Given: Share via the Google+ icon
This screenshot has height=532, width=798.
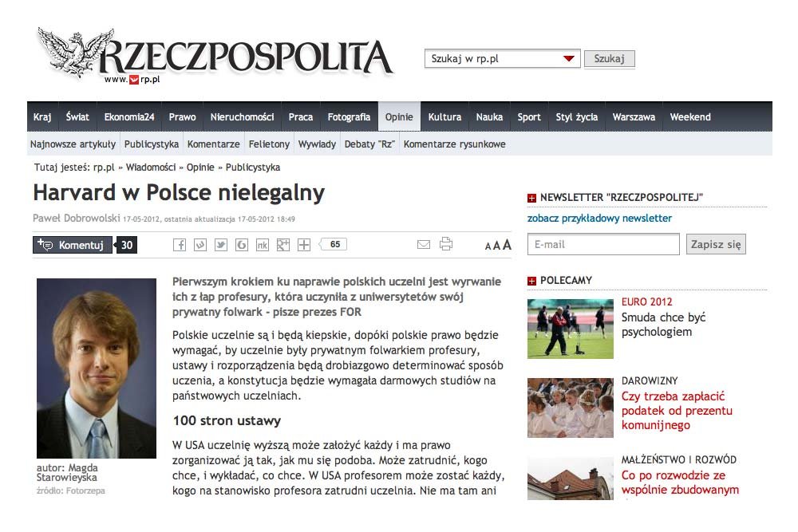Looking at the screenshot, I should point(283,245).
